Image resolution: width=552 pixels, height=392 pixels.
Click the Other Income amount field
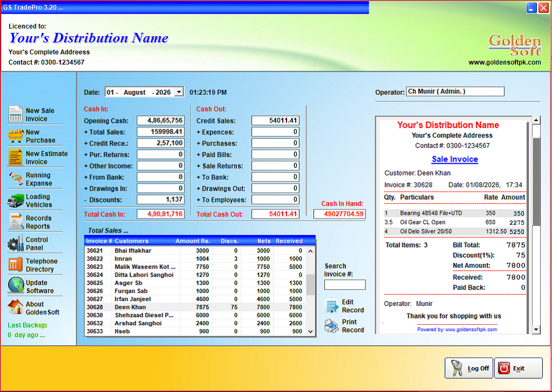pyautogui.click(x=160, y=165)
